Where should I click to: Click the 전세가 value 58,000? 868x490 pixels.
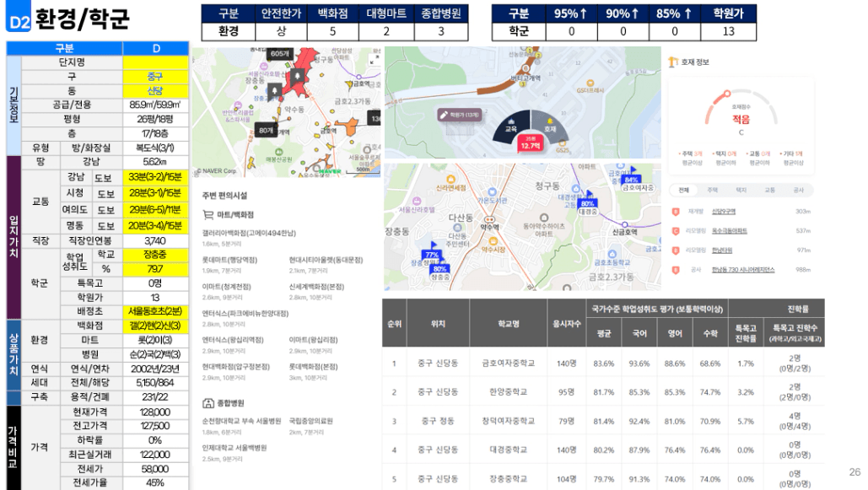[x=155, y=469]
